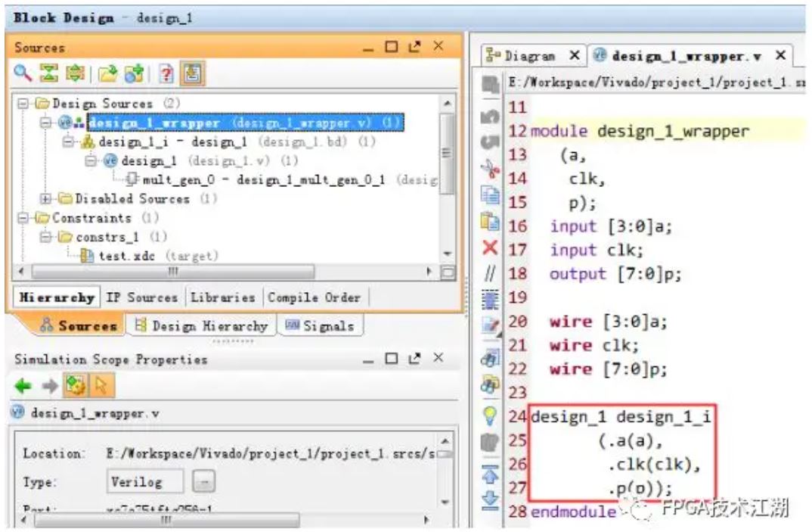Viewport: 812px width, 532px height.
Task: Click the gray forward arrow in Properties
Action: click(50, 386)
